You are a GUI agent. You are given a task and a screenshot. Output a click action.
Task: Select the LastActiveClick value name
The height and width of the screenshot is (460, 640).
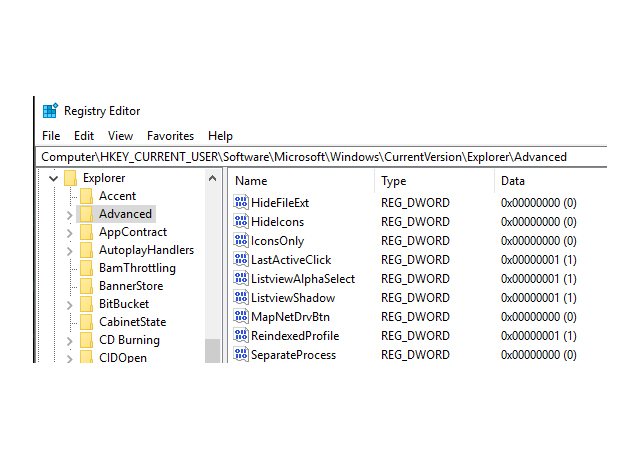pyautogui.click(x=291, y=260)
